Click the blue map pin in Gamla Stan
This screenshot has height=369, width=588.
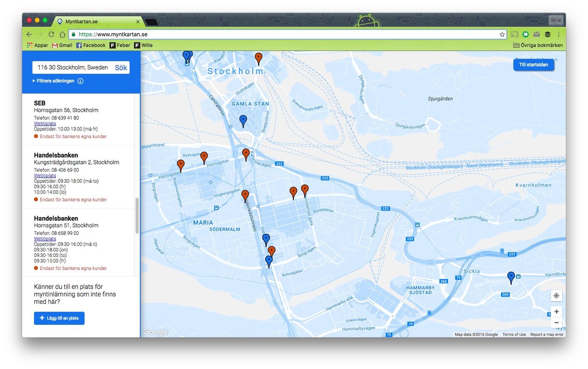243,120
